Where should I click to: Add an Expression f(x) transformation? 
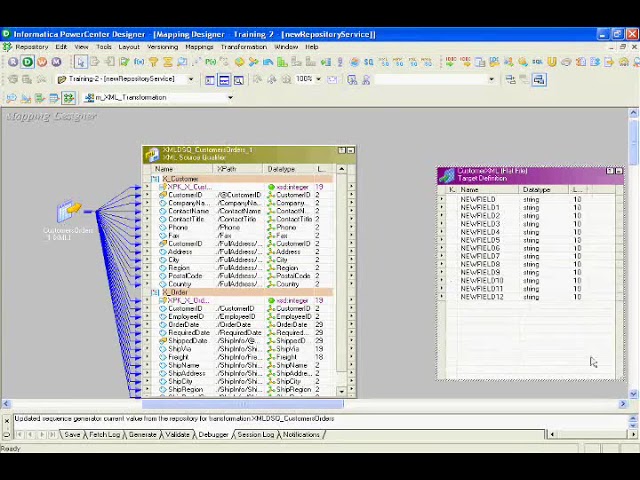point(139,62)
